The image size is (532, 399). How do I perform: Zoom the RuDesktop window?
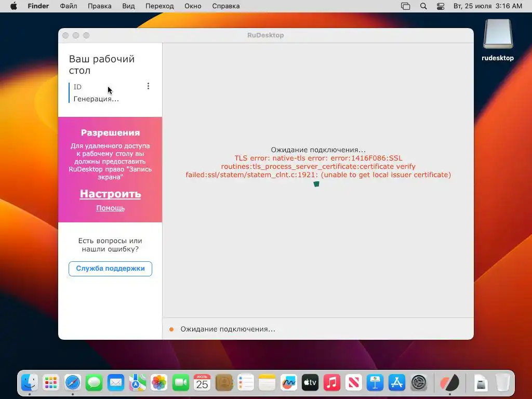[x=86, y=35]
